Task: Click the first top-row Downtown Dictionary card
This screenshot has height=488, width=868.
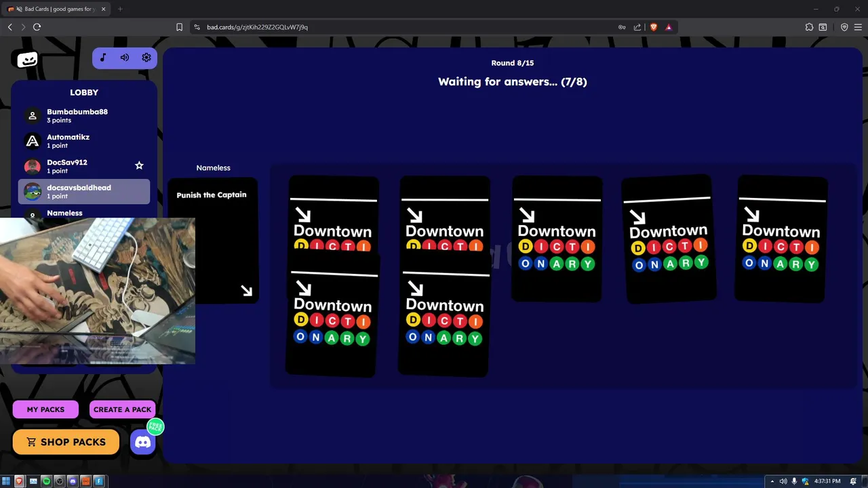Action: [x=334, y=214]
